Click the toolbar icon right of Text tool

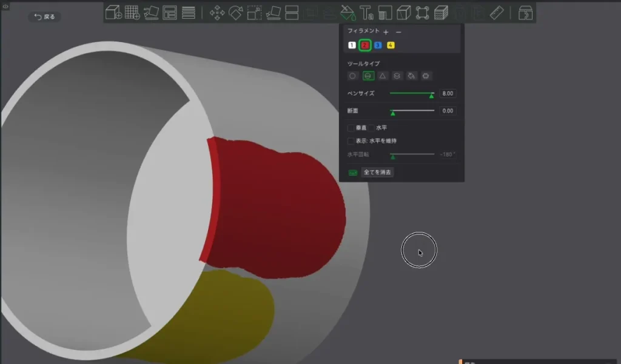point(385,13)
